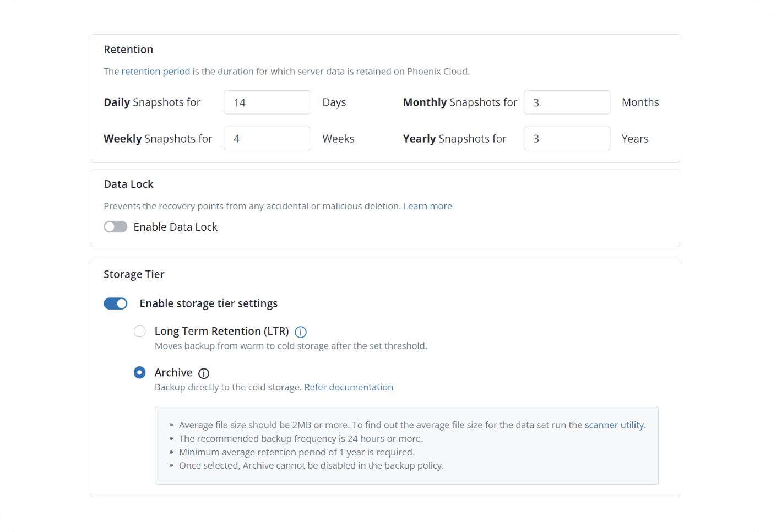This screenshot has width=771, height=532.
Task: Click the 'Data Lock' section heading
Action: point(128,184)
